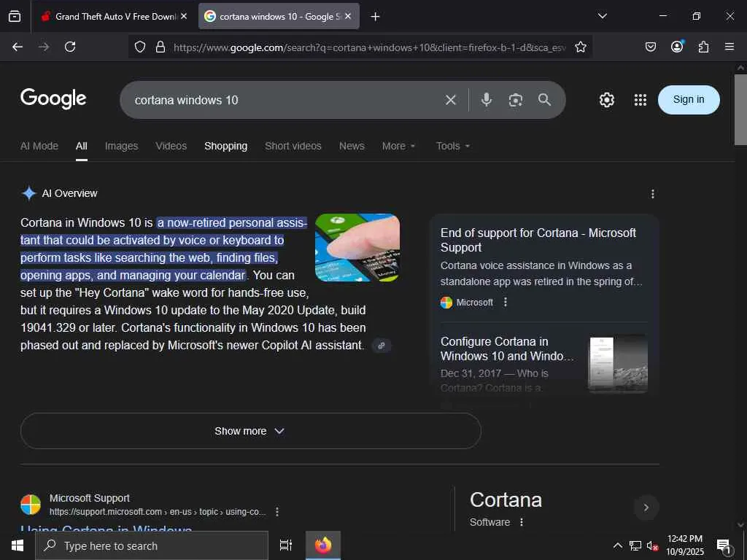Open the network status tray icon
Image resolution: width=747 pixels, height=560 pixels.
tap(635, 545)
